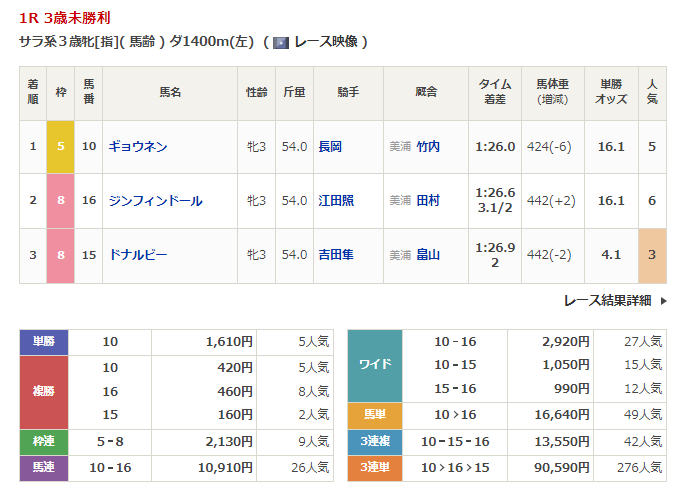Click the race video camera icon
The height and width of the screenshot is (488, 679).
click(x=281, y=42)
